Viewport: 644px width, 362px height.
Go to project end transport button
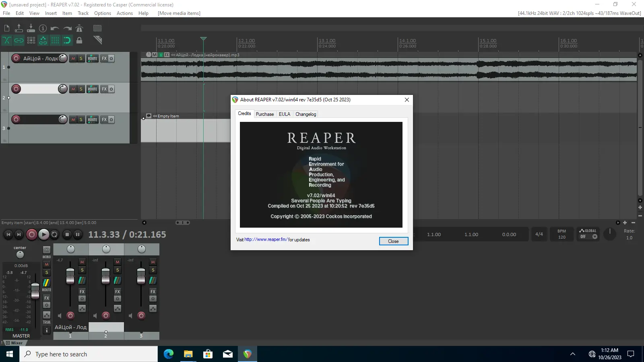coord(19,234)
